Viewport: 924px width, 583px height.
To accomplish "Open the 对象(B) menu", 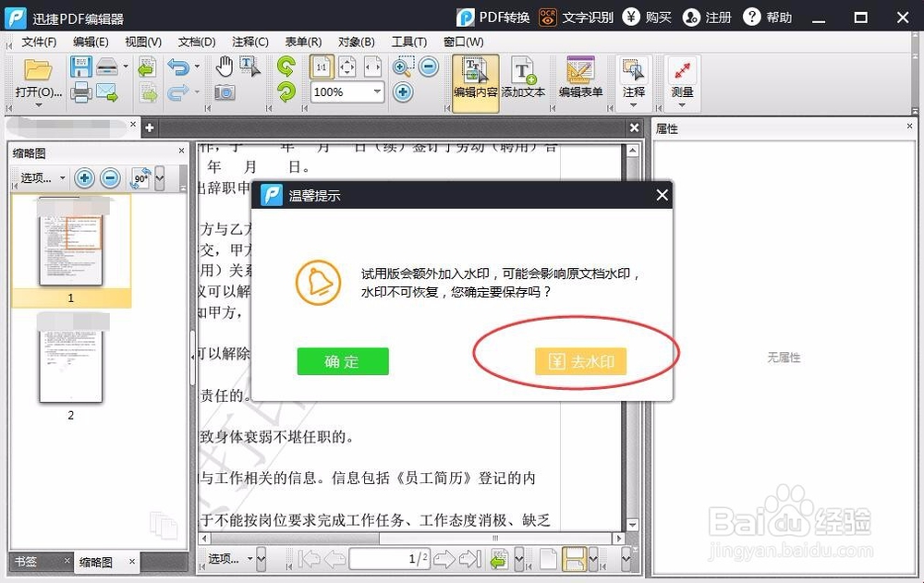I will (x=357, y=42).
